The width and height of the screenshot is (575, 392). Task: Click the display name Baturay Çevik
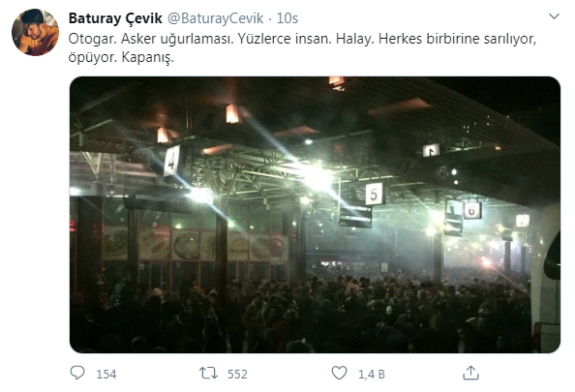(115, 18)
